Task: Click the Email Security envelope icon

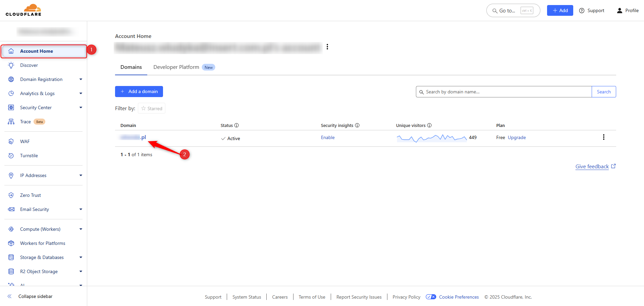Action: [11, 209]
